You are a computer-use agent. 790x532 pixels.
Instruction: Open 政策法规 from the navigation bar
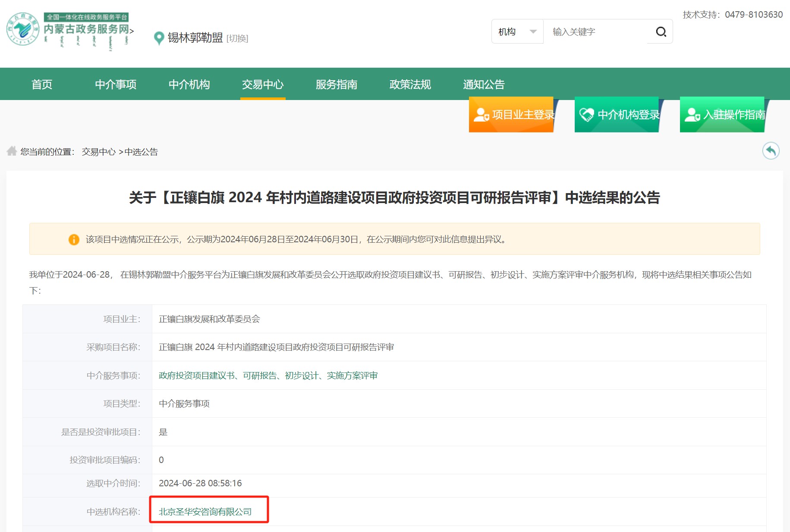pos(410,84)
